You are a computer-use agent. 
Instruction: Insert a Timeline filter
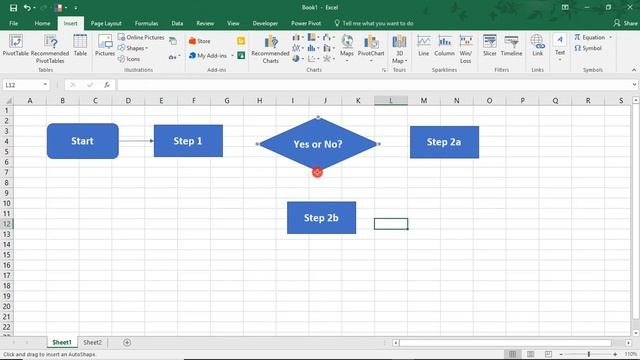point(511,46)
